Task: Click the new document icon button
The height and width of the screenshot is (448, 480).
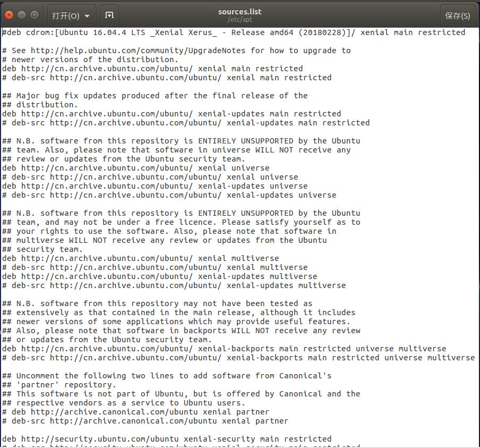Action: [109, 15]
